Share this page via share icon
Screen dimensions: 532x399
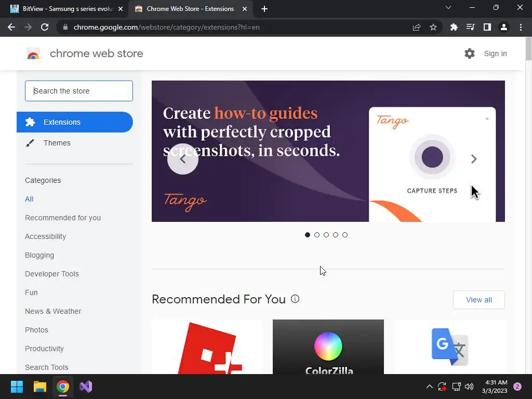click(417, 27)
